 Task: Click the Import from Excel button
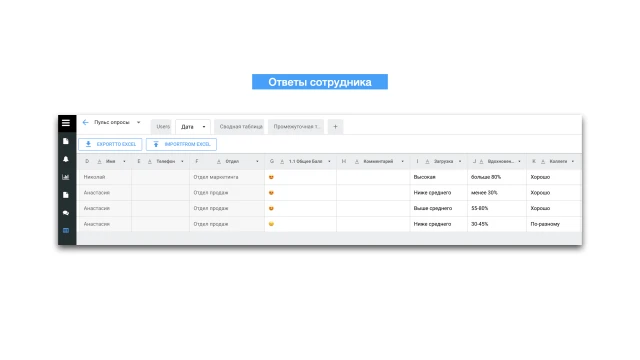click(182, 144)
